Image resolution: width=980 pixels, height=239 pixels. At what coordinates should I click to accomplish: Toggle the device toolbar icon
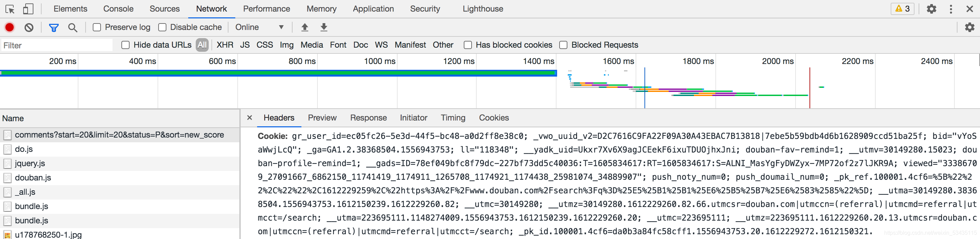[x=28, y=9]
